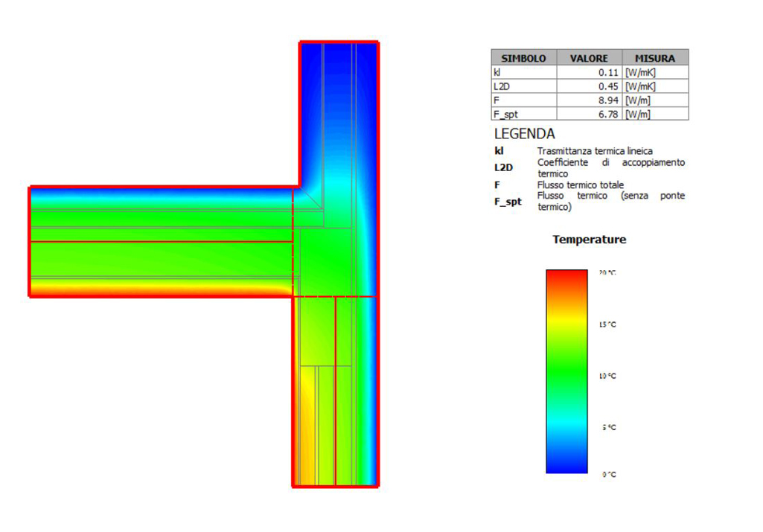Click the Trasmittanza termica lineica description

pyautogui.click(x=595, y=151)
